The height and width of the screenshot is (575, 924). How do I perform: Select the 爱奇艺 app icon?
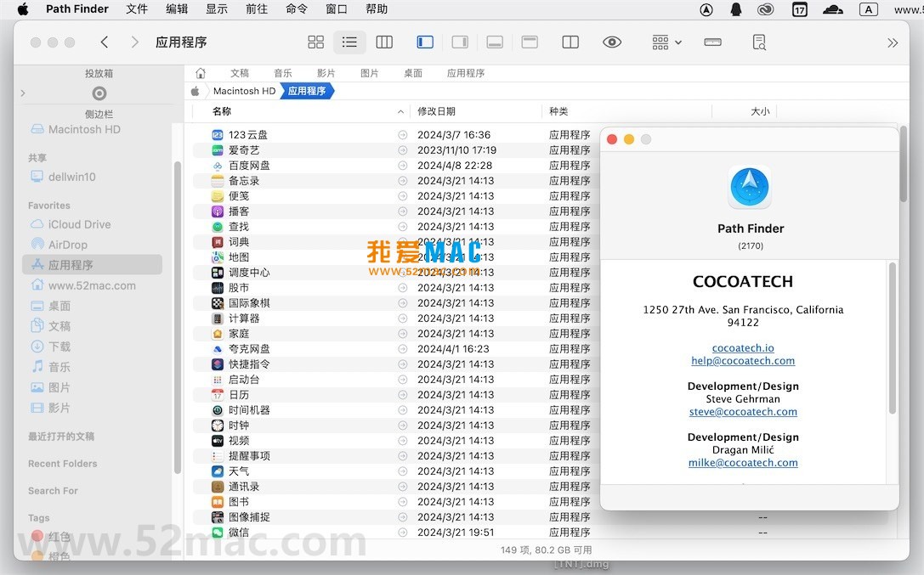click(x=218, y=150)
